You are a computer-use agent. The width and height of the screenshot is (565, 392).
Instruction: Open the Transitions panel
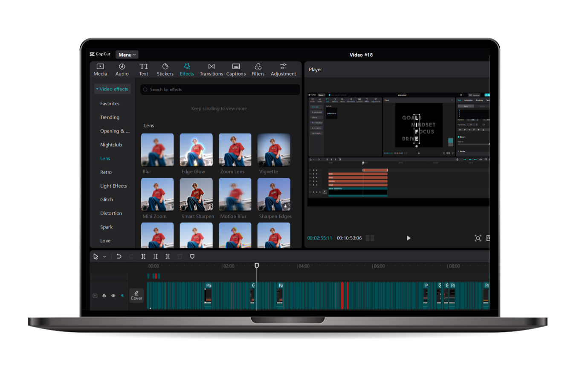(x=211, y=70)
